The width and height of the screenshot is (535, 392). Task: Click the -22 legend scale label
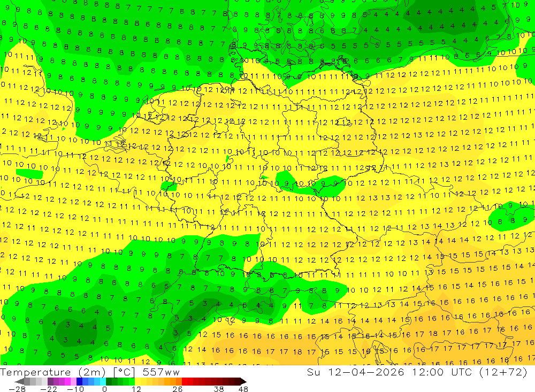49,389
